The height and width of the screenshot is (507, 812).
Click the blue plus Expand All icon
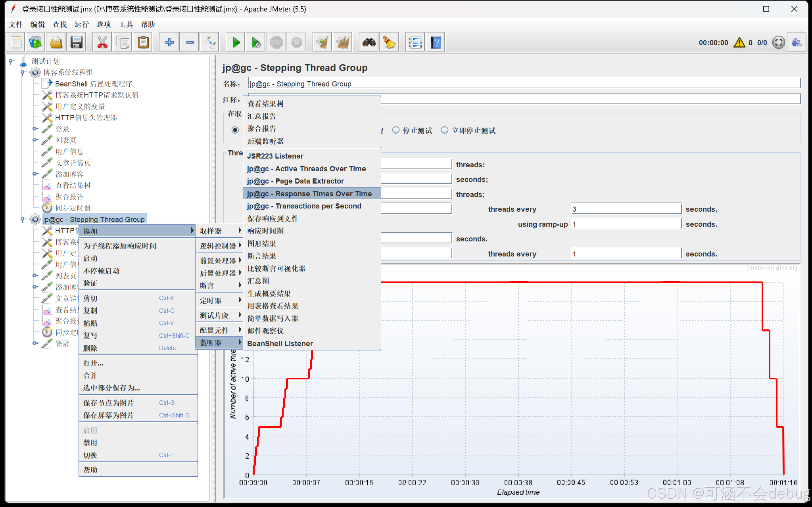[x=169, y=42]
